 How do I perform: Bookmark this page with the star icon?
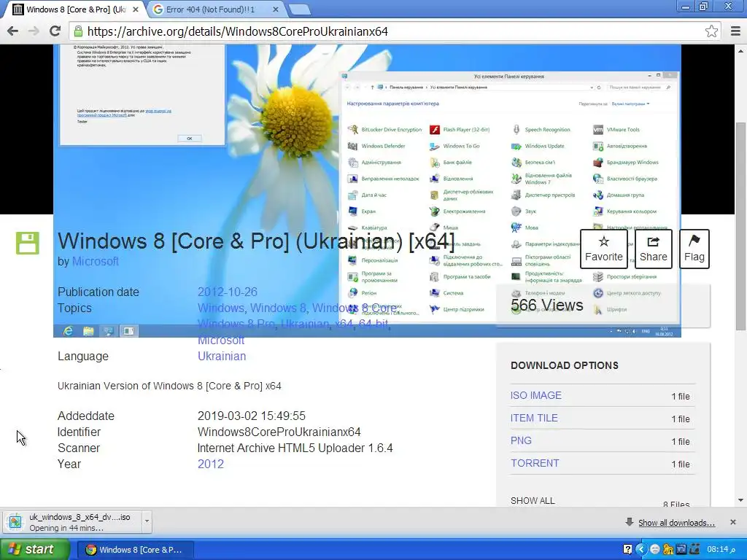point(711,31)
